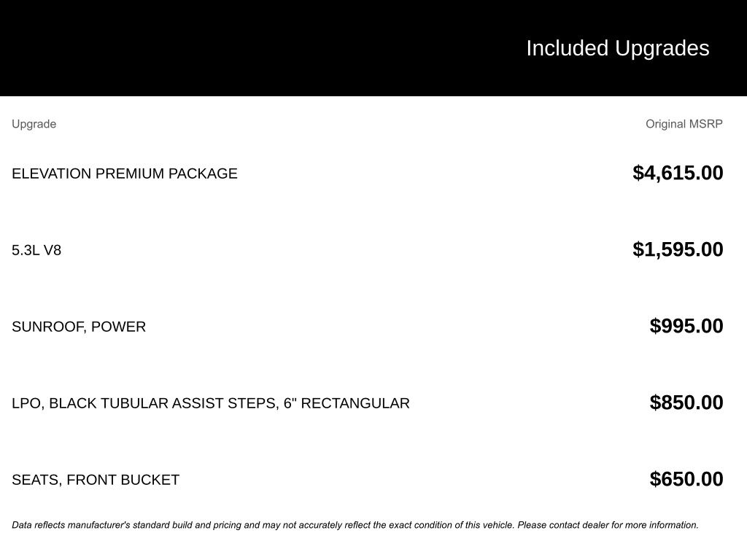This screenshot has width=747, height=560.
Task: Click the $4,615.00 price
Action: tap(678, 173)
